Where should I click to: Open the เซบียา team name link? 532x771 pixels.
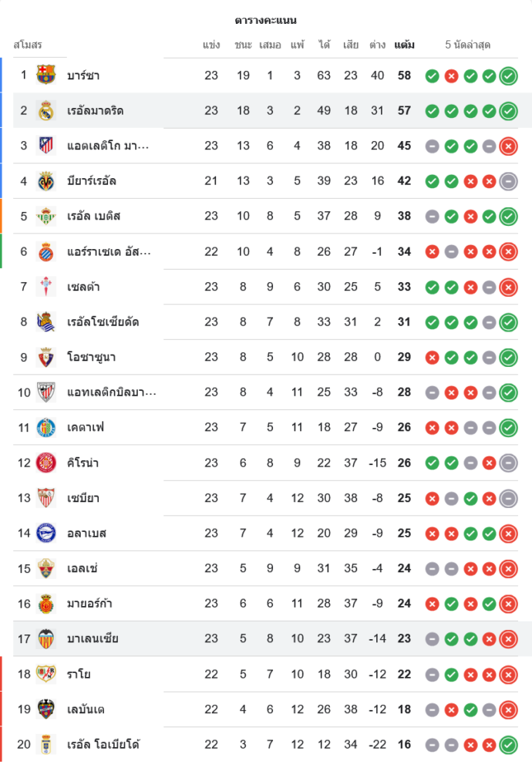83,498
